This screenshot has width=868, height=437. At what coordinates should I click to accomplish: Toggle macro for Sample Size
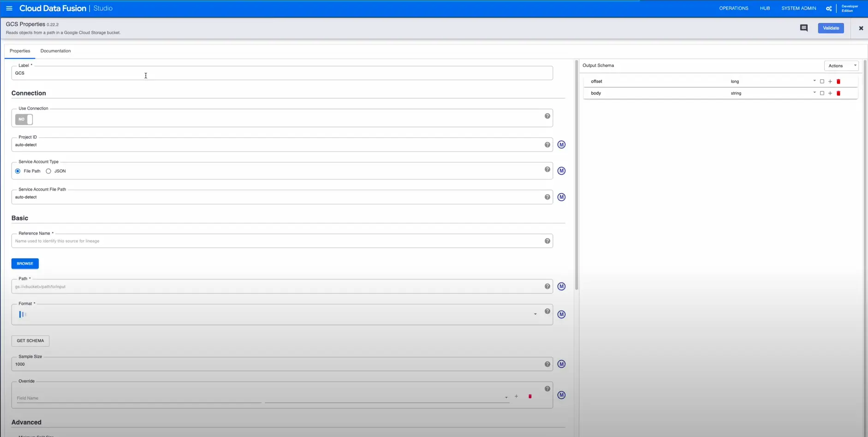tap(561, 364)
